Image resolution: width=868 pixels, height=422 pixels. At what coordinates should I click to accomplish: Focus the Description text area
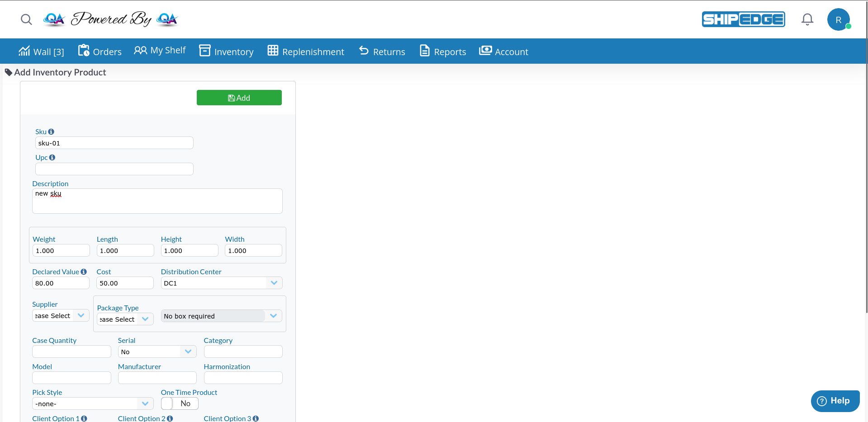tap(157, 201)
